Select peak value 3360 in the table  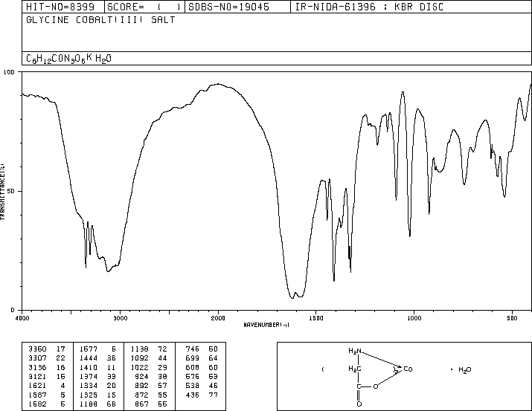point(37,349)
